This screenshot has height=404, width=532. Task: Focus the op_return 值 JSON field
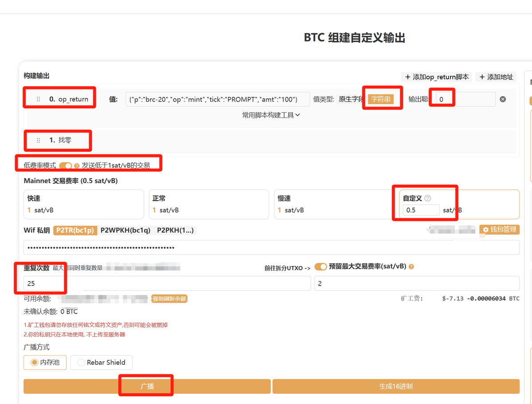click(x=218, y=99)
